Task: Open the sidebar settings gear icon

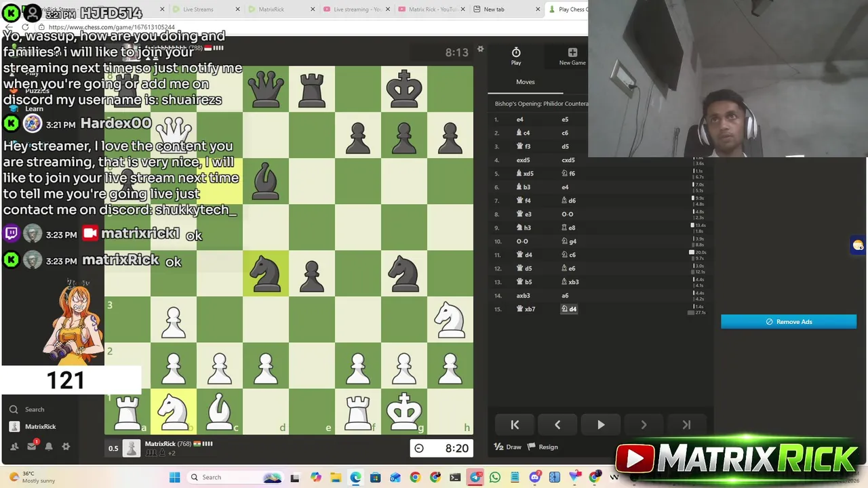Action: click(x=66, y=447)
